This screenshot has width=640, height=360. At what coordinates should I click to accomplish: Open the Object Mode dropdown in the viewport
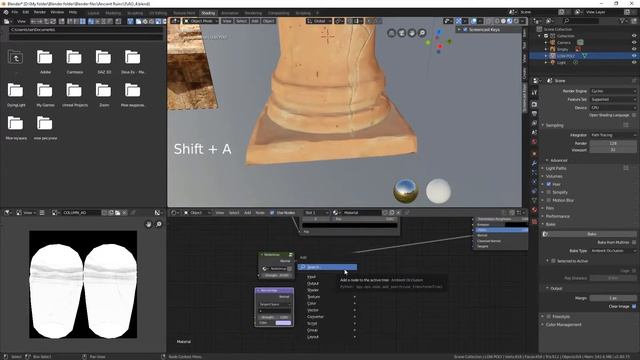pos(201,21)
